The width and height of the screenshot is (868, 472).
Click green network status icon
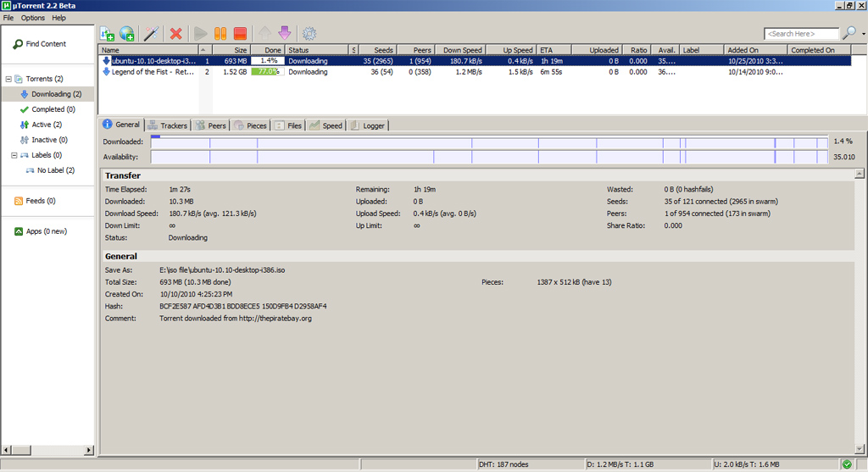[847, 465]
